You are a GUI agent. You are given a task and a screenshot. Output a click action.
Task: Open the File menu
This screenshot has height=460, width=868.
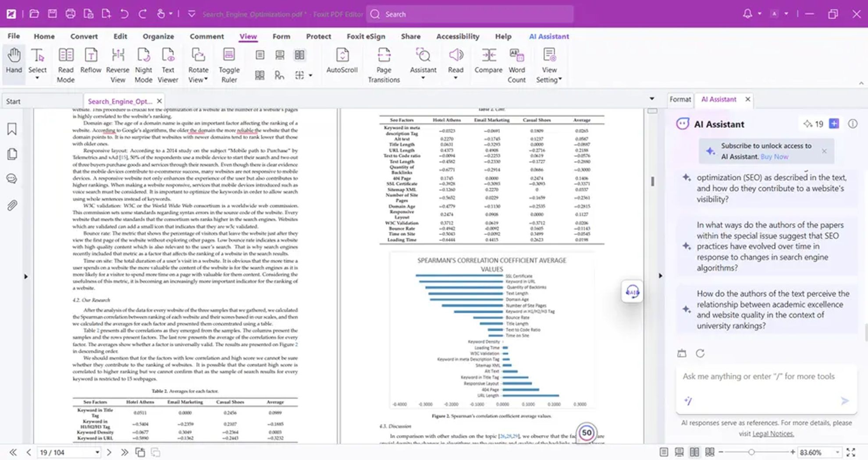[x=14, y=36]
